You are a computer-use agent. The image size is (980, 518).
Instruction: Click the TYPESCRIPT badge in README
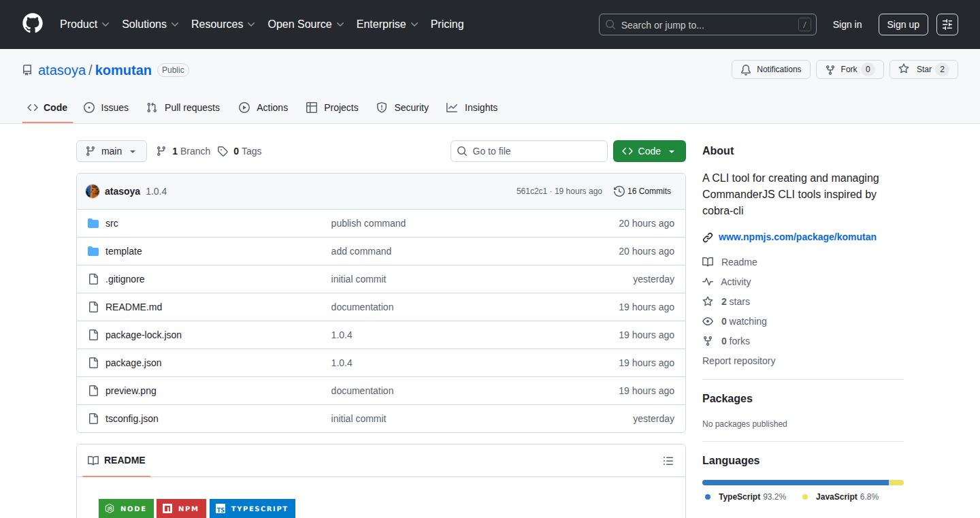pos(252,508)
